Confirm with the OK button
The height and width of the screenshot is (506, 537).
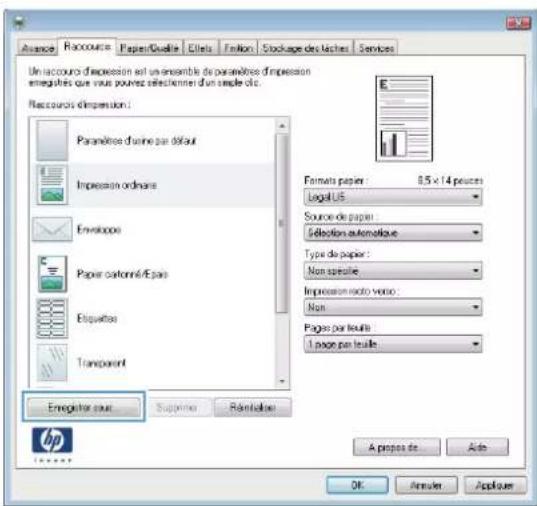point(357,485)
